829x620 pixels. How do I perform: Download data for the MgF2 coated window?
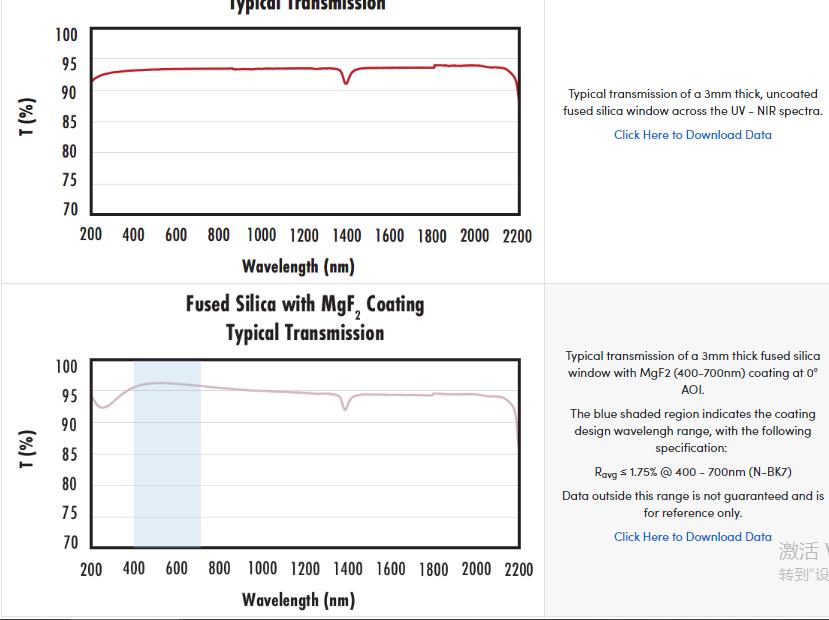pos(692,537)
